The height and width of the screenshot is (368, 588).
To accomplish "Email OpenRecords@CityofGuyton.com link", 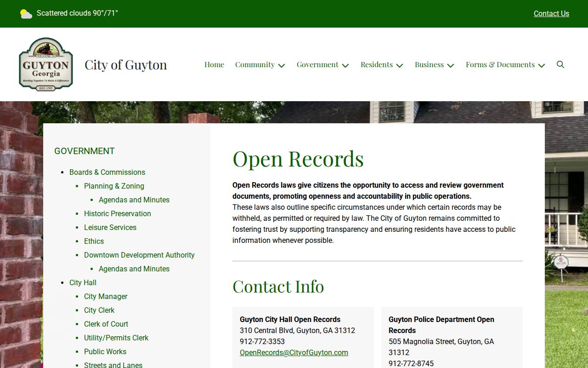I will click(x=294, y=352).
